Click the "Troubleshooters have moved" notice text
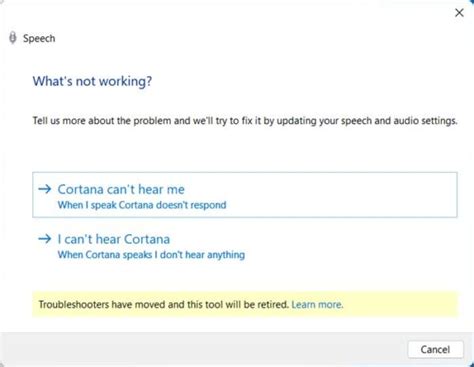Screen dimensions: 474x367 pyautogui.click(x=164, y=305)
